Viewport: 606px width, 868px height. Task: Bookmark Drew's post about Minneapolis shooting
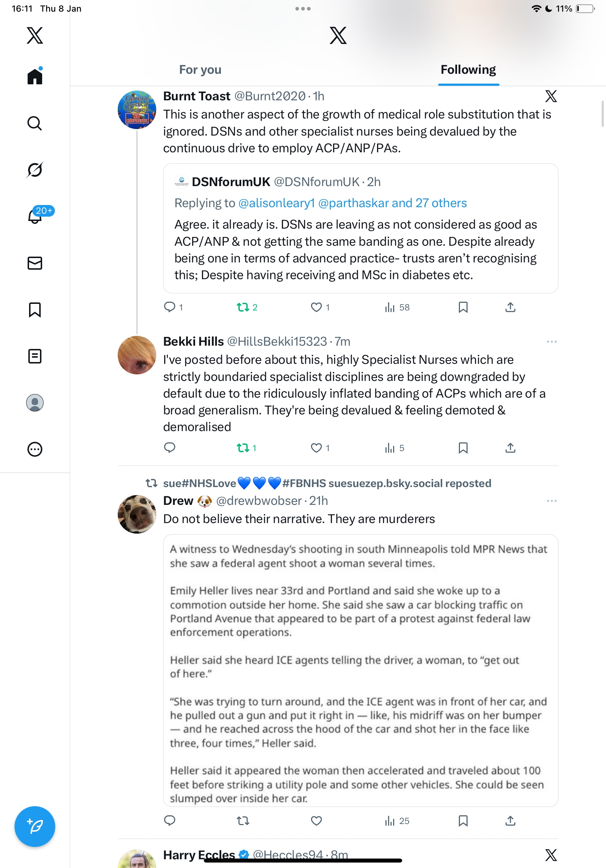[463, 821]
